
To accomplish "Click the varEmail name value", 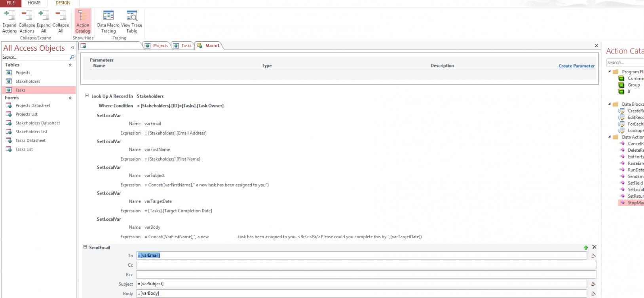I will [153, 124].
